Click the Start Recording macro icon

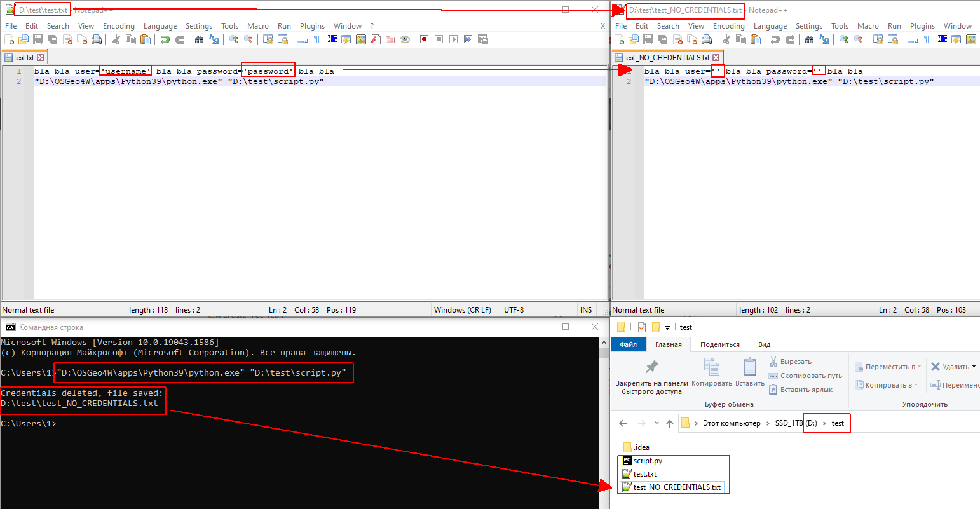point(424,39)
